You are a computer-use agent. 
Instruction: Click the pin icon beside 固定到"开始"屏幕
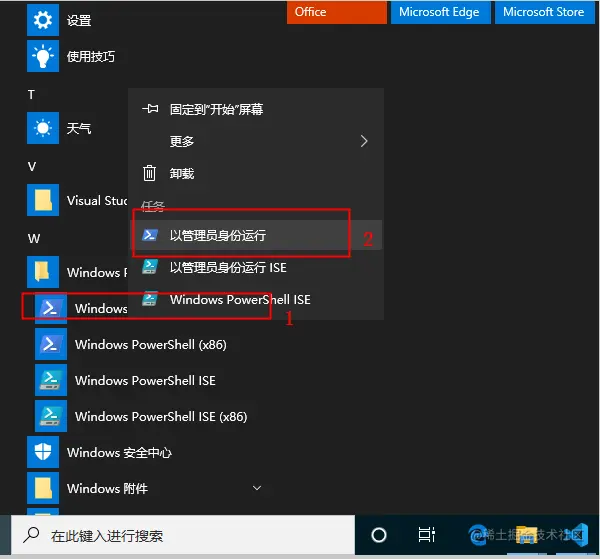[x=150, y=109]
